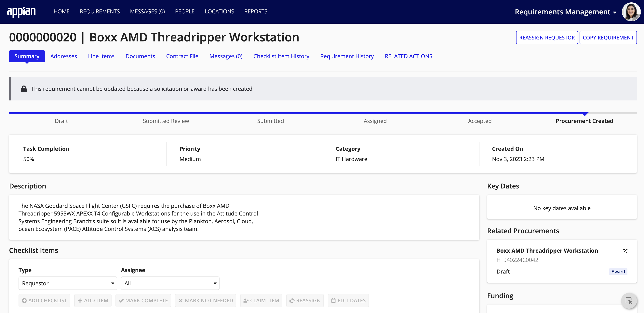Open the Assignee dropdown set to All
This screenshot has width=644, height=313.
tap(170, 283)
